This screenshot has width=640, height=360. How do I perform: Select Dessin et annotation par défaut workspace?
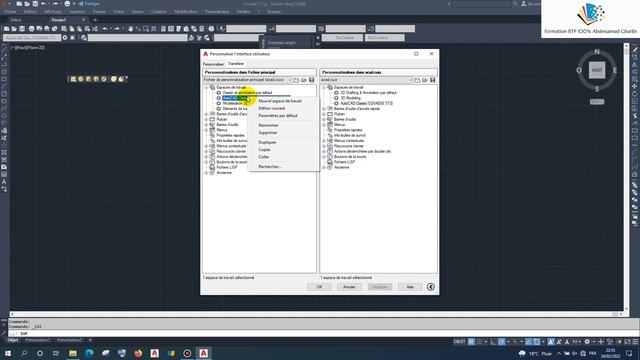pos(247,93)
